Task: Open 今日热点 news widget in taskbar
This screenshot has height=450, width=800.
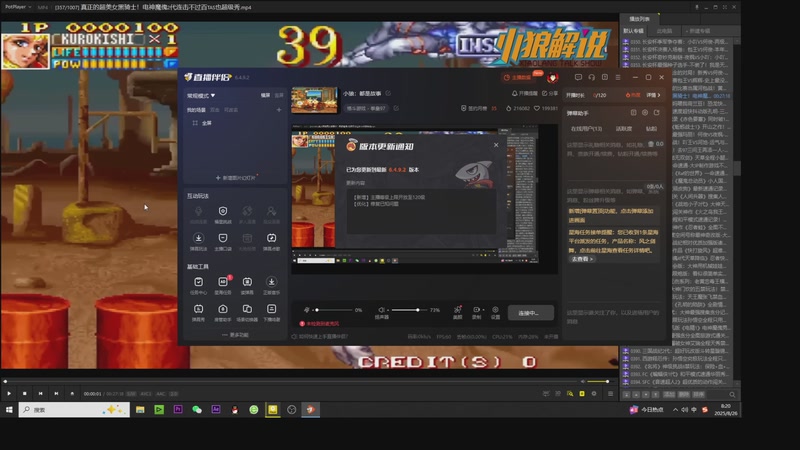Action: pos(646,410)
